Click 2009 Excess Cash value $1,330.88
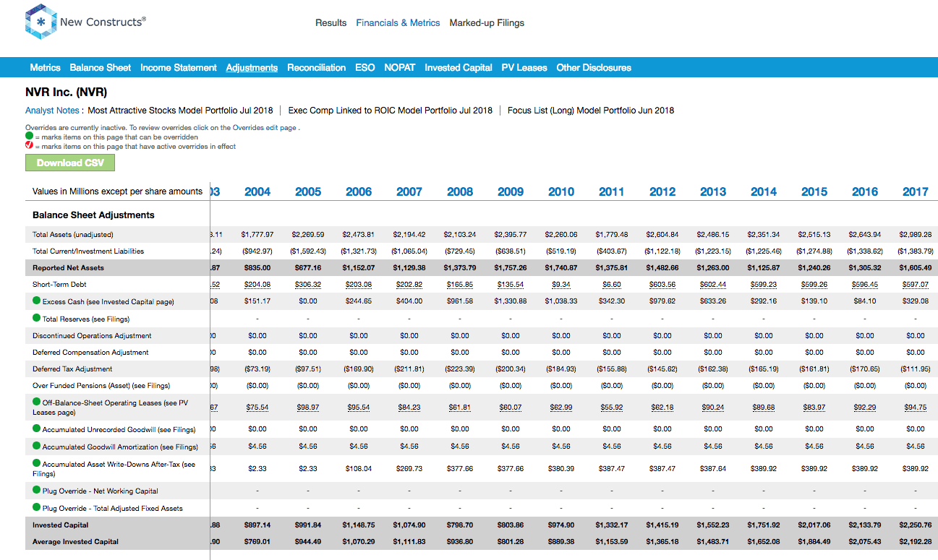Viewport: 938px width, 560px height. coord(511,301)
